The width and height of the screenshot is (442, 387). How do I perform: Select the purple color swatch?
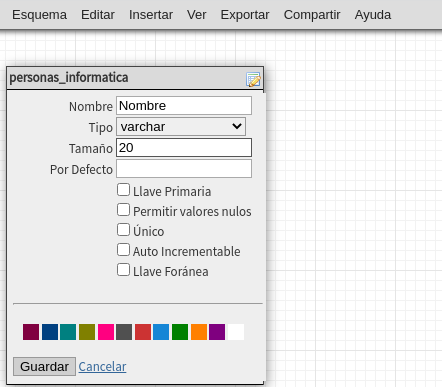click(217, 332)
